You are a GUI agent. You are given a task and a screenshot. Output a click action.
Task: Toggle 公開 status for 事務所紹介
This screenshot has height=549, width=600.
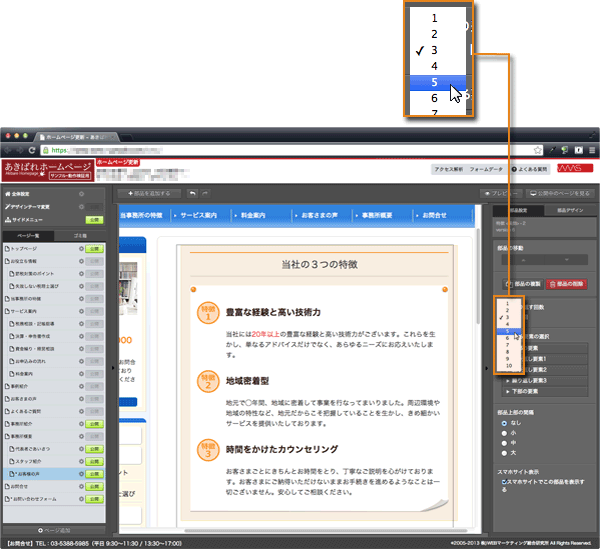click(94, 424)
